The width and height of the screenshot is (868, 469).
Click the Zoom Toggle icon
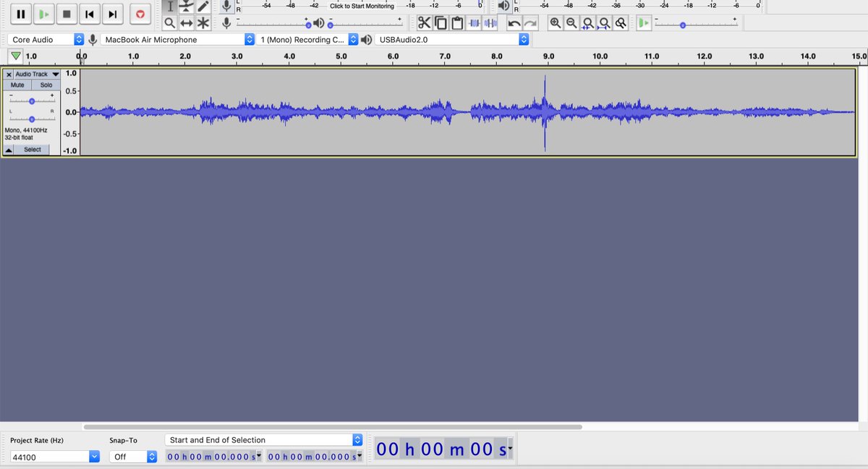[621, 23]
